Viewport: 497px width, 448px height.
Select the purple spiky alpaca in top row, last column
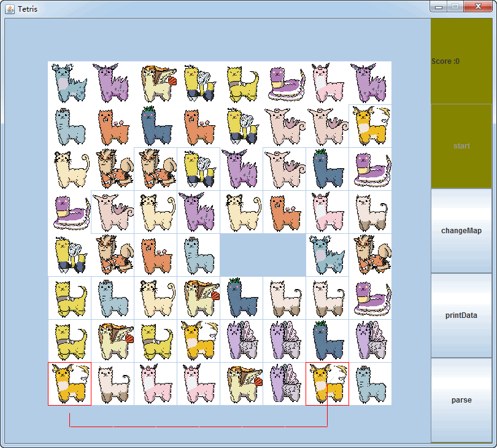click(x=370, y=83)
